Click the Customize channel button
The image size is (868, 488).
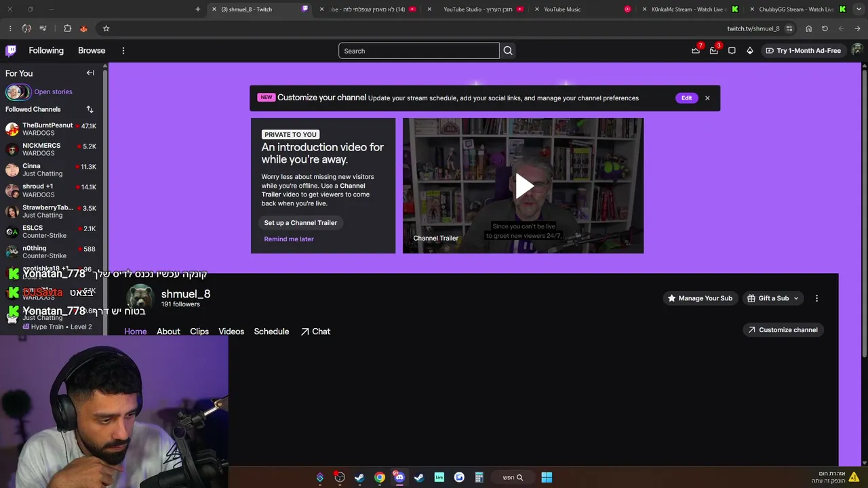tap(783, 330)
